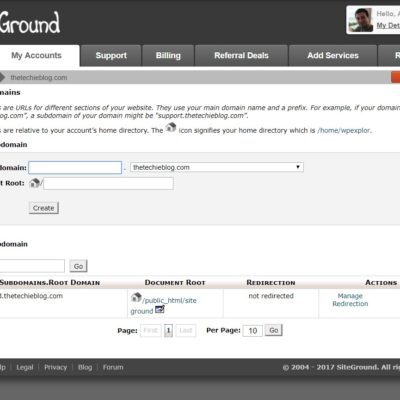Click the Go button next to search field
The image size is (400, 400).
[x=78, y=266]
